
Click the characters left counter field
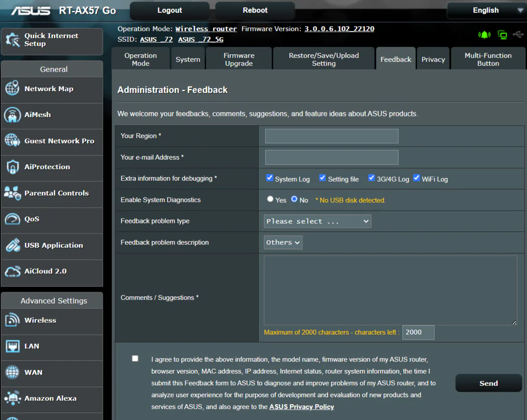coord(418,333)
